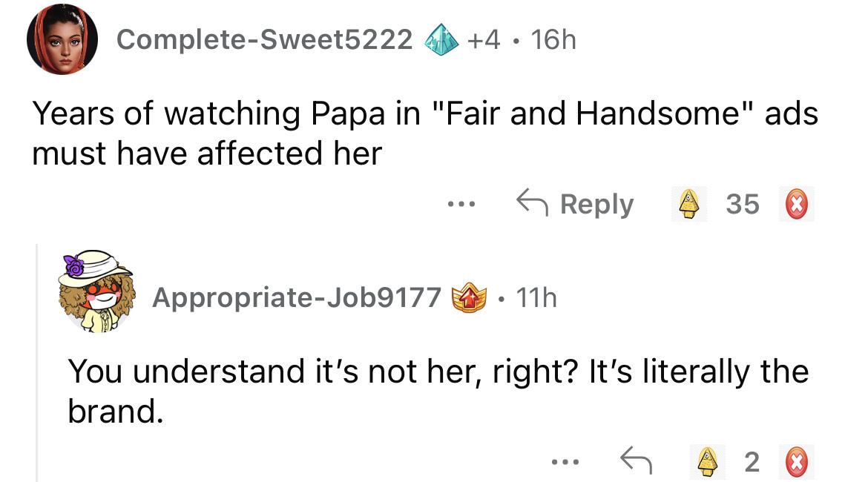Click the vote count 2 on the reply

coord(752,462)
